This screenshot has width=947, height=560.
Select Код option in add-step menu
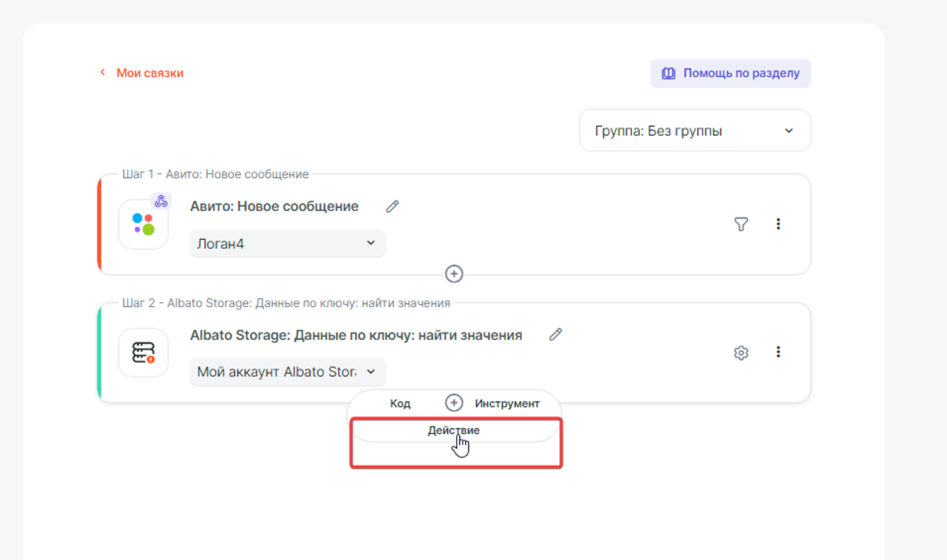pos(400,404)
